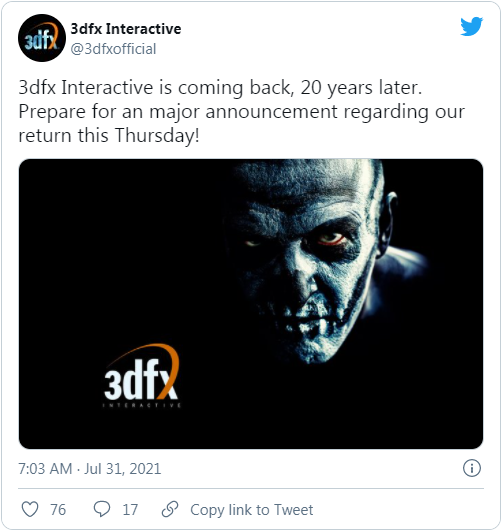Visit the @3dfxofficial handle
The width and height of the screenshot is (502, 531).
click(113, 49)
